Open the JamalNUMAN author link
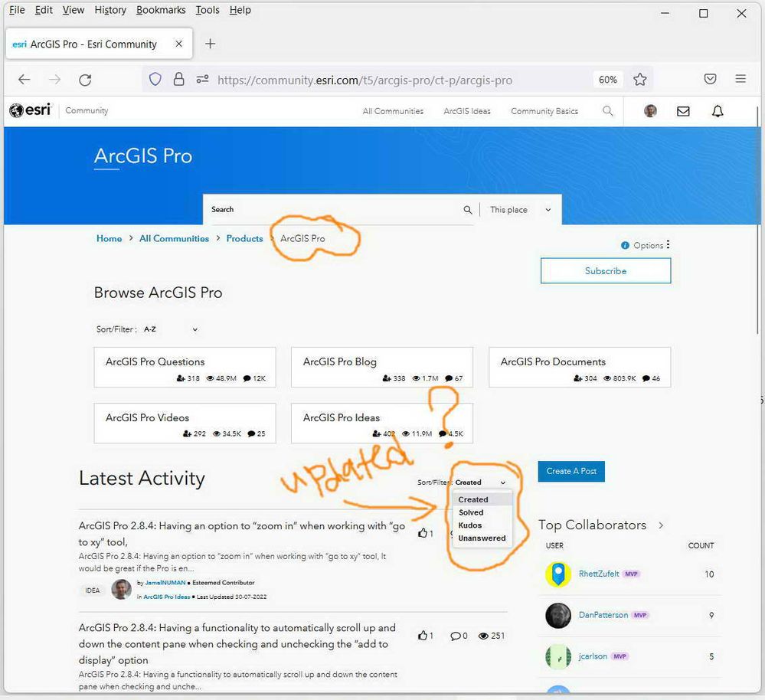765x700 pixels. [165, 582]
